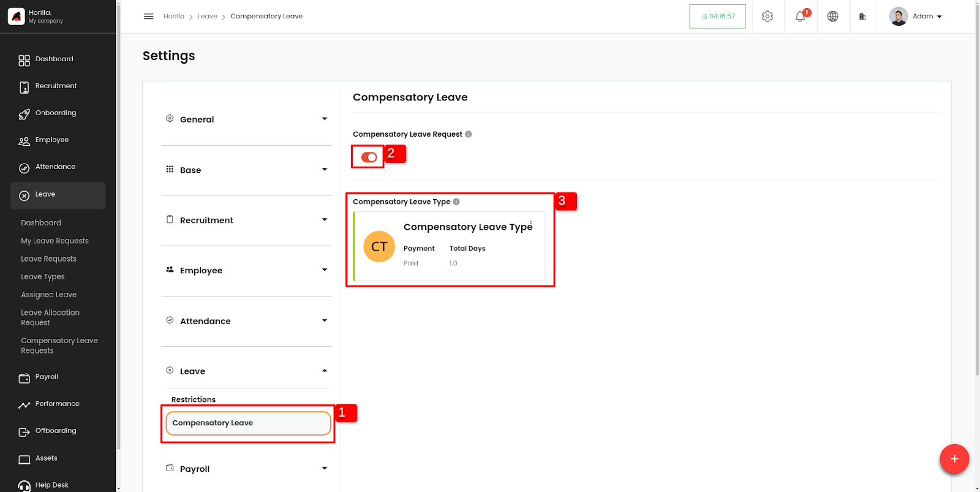The width and height of the screenshot is (980, 492).
Task: Click the info icon beside Compensatory Leave Type
Action: [456, 202]
